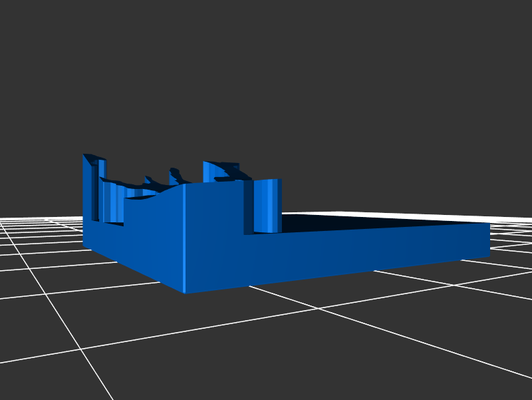Click the grid intersection near the bottom-left corner
Viewport: 532px width, 400px height.
[80, 349]
